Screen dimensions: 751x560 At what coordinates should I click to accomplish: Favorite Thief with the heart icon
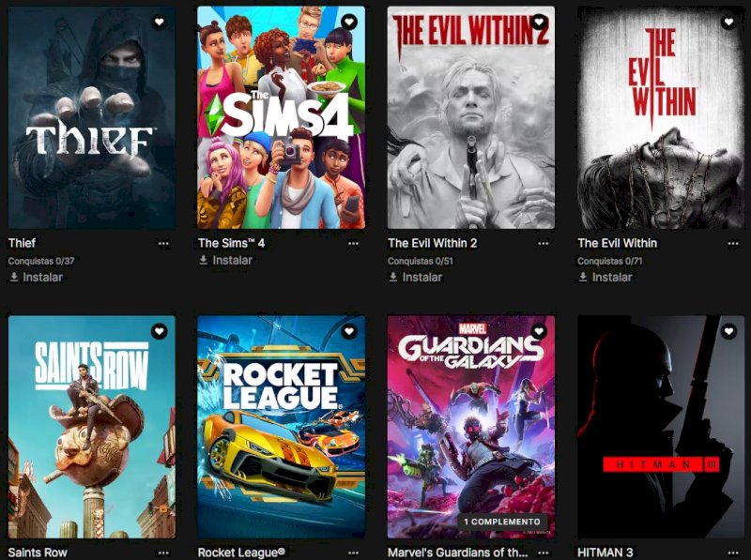(159, 22)
